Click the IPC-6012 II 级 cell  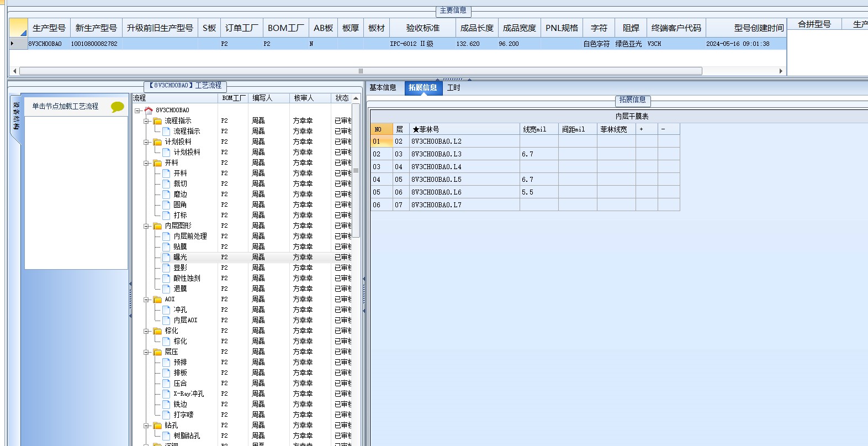click(x=423, y=44)
